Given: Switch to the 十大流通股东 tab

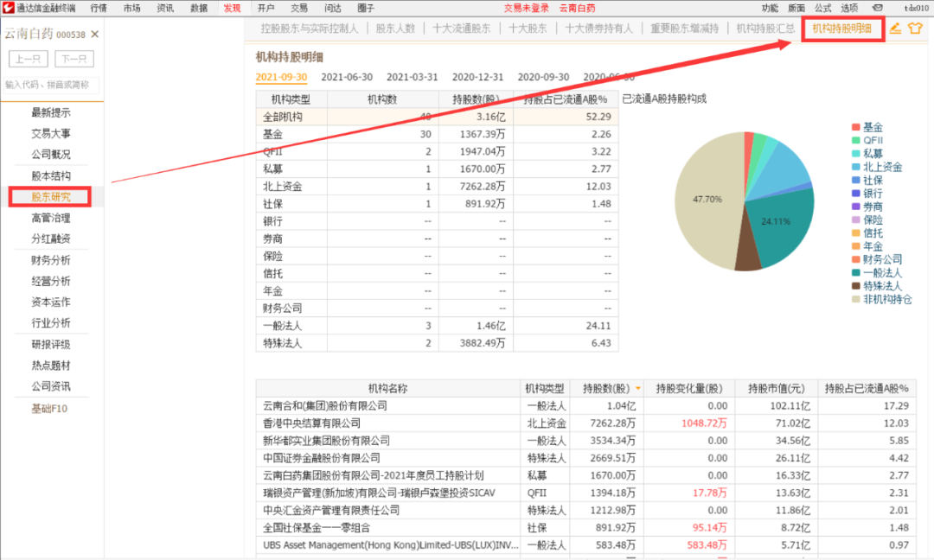Looking at the screenshot, I should [462, 29].
